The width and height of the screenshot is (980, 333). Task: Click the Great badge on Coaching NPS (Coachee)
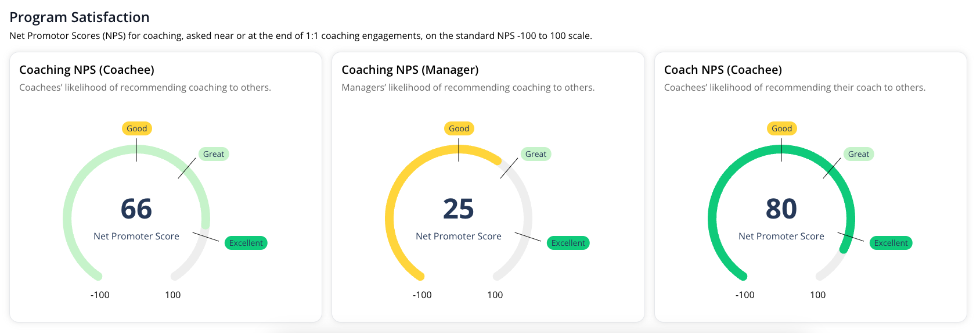coord(214,154)
